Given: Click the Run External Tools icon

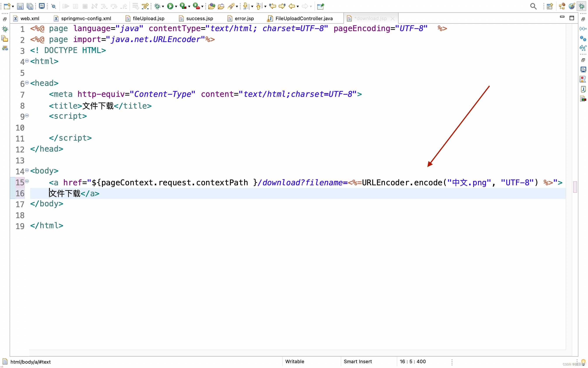Looking at the screenshot, I should click(x=196, y=6).
